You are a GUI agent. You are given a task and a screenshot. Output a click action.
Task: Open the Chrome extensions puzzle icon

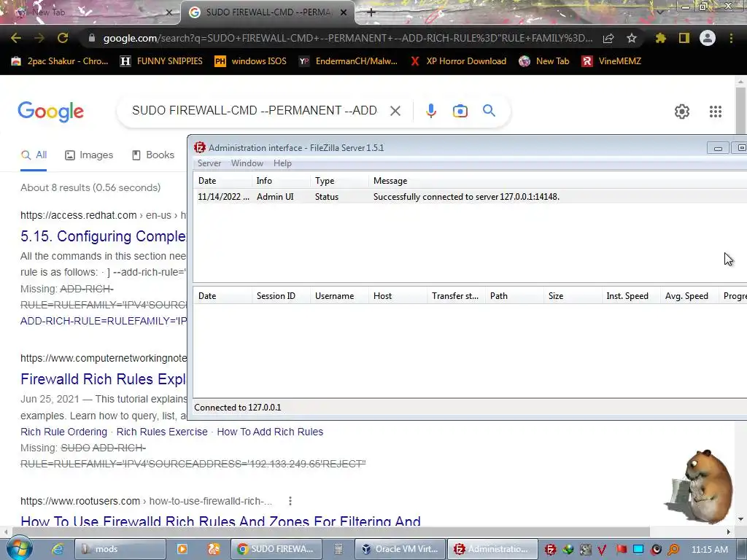(x=661, y=38)
